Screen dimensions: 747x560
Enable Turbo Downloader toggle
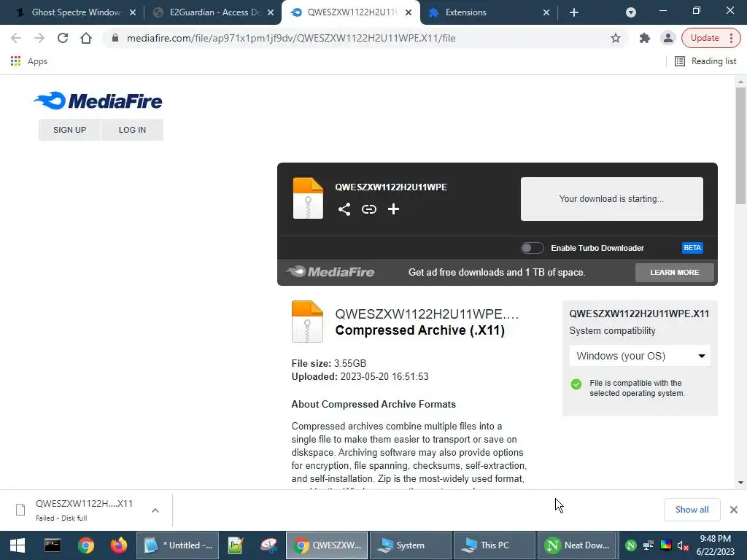(x=532, y=248)
